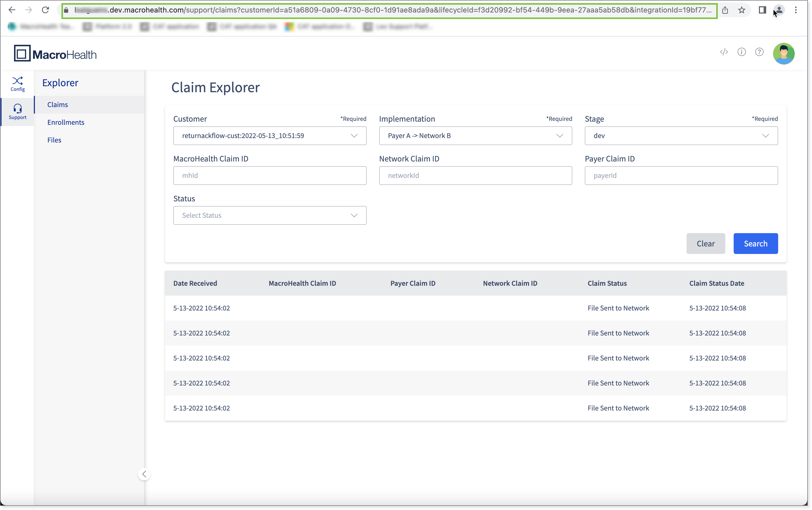Clear the search filters

point(706,244)
